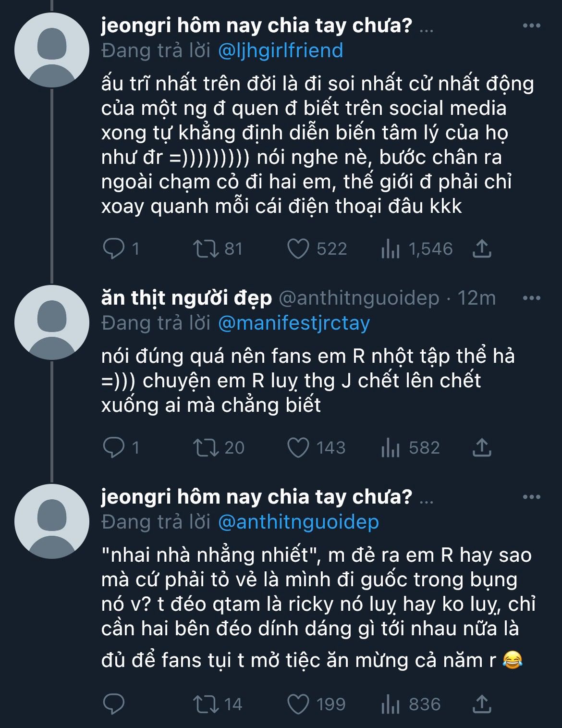Open more options for the first tweet
The height and width of the screenshot is (728, 562).
pos(531,25)
